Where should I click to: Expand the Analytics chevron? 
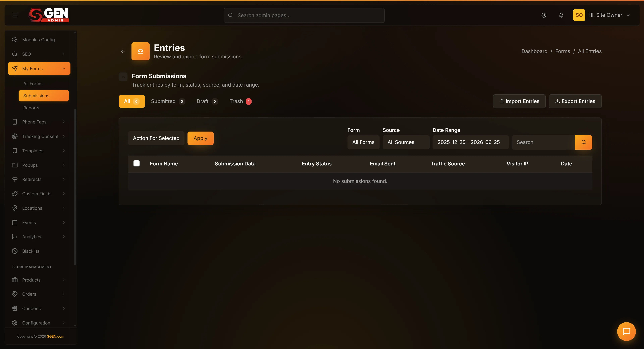pyautogui.click(x=64, y=237)
